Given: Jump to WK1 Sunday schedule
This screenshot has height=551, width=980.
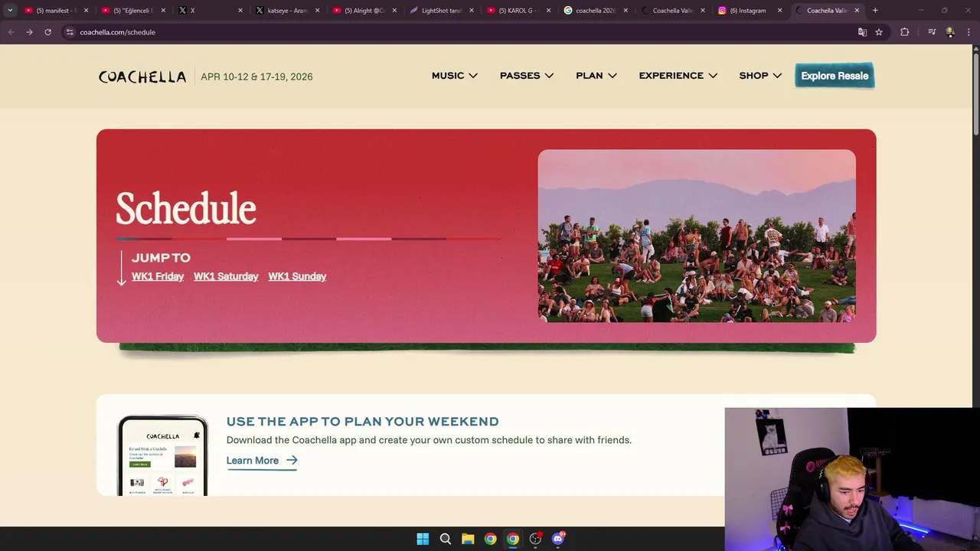Looking at the screenshot, I should 297,276.
